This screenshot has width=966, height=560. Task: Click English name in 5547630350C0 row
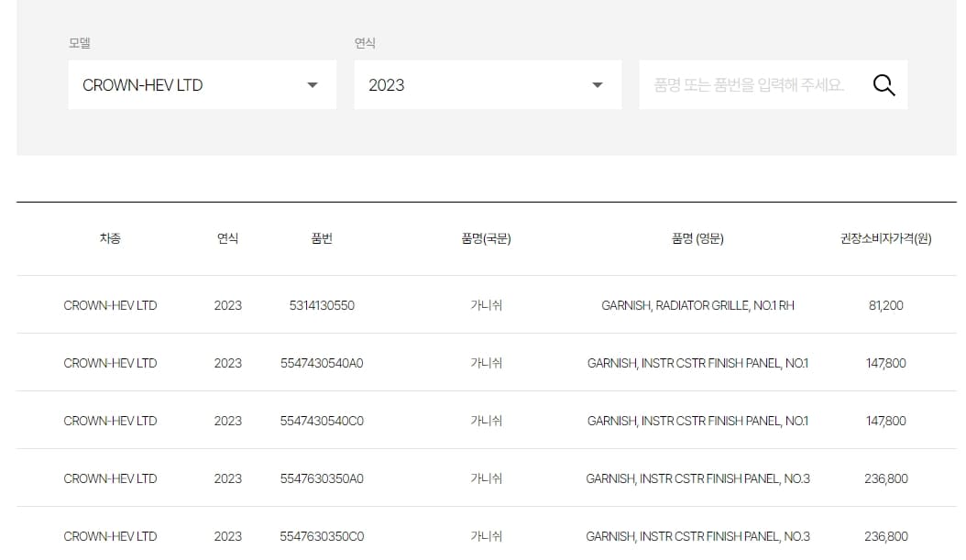pyautogui.click(x=697, y=536)
